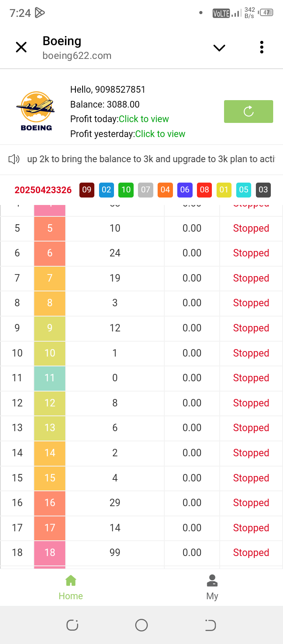This screenshot has width=283, height=644.
Task: Open the Android recent apps button
Action: click(72, 625)
